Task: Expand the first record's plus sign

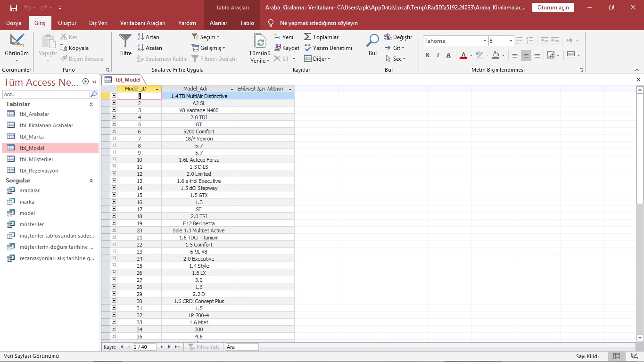Action: tap(114, 96)
